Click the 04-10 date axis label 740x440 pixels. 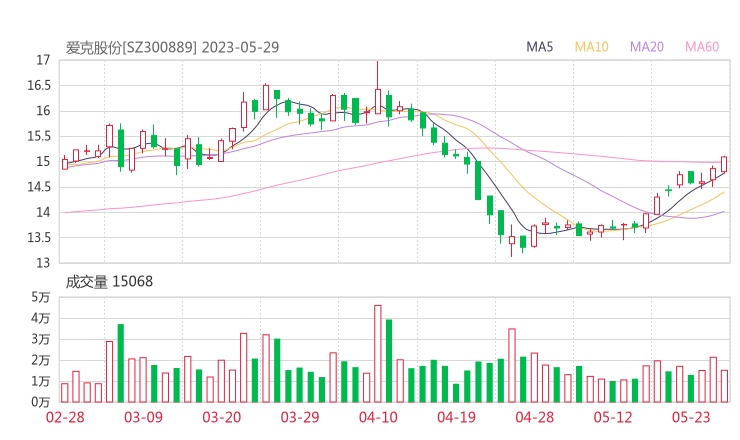click(x=378, y=417)
